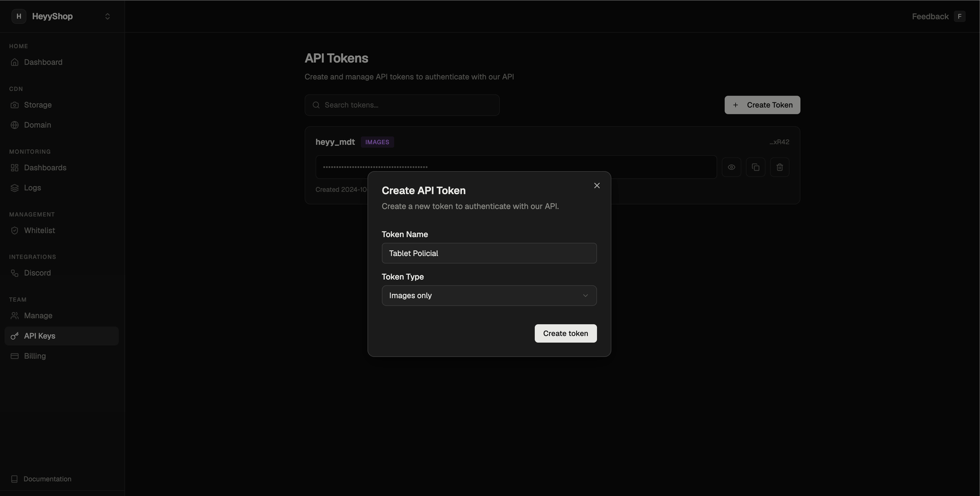Click the Documentation book icon
The height and width of the screenshot is (496, 980).
[14, 479]
